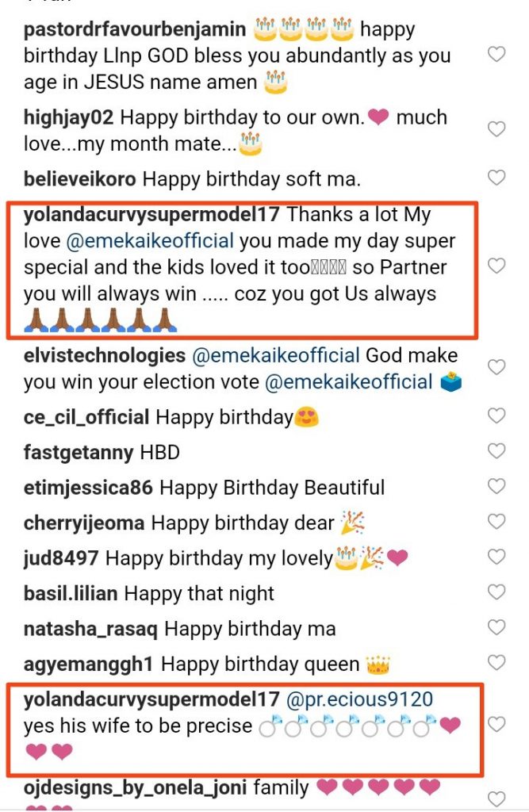Like the believeikoro comment
The height and width of the screenshot is (812, 529).
[x=496, y=178]
